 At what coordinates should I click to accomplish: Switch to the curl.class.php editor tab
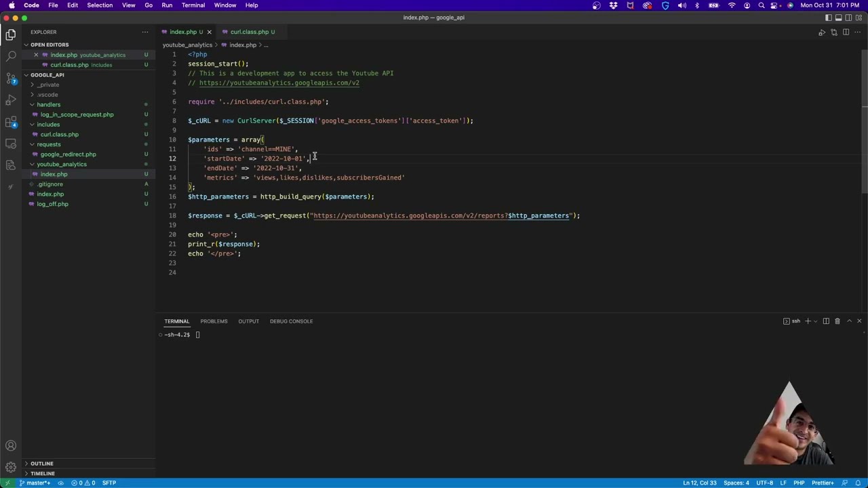[x=253, y=32]
